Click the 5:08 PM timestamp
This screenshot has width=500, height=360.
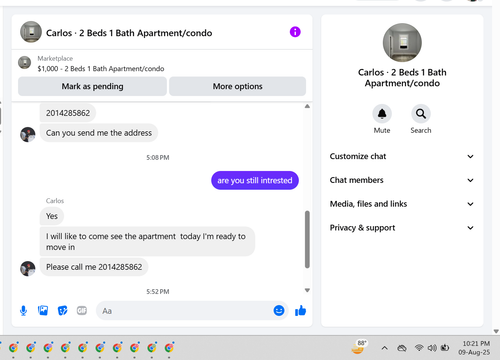pos(158,157)
